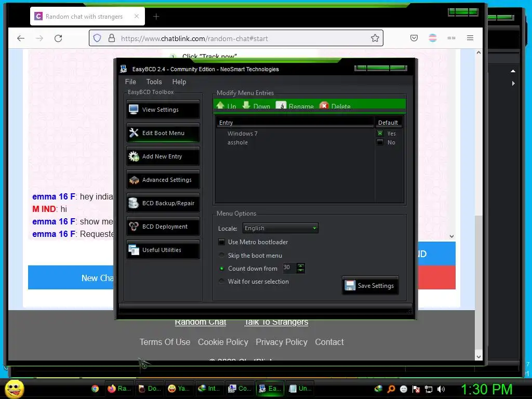Open the Firefox hamburger menu
Image resolution: width=532 pixels, height=399 pixels.
(x=470, y=38)
